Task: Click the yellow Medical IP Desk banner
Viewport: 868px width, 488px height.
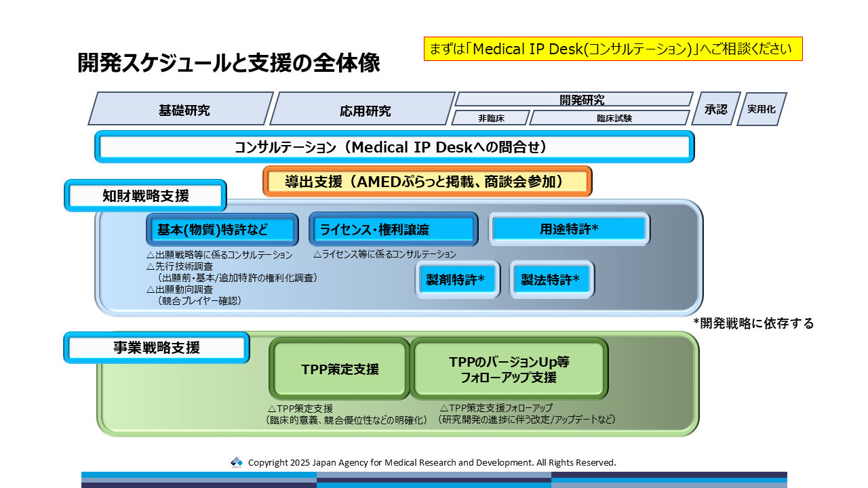Action: click(x=613, y=49)
